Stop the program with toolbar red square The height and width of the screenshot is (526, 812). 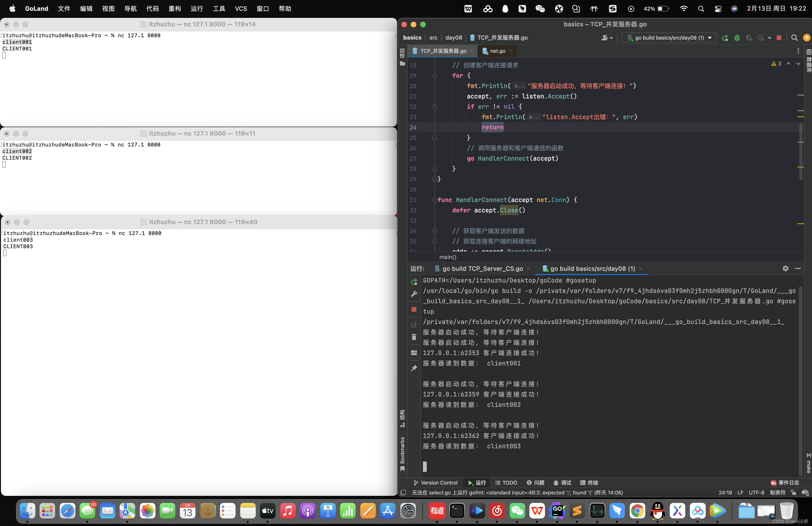(779, 38)
